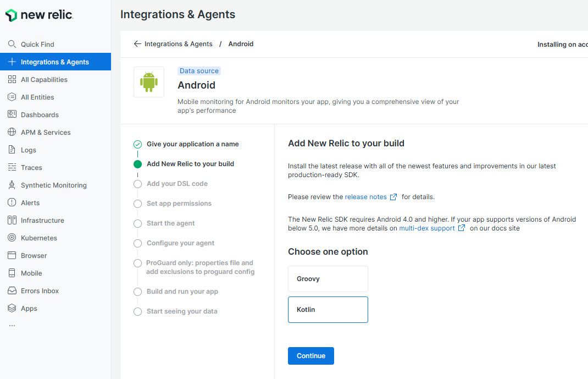Image resolution: width=588 pixels, height=379 pixels.
Task: Go to Alerts section
Action: pos(56,203)
